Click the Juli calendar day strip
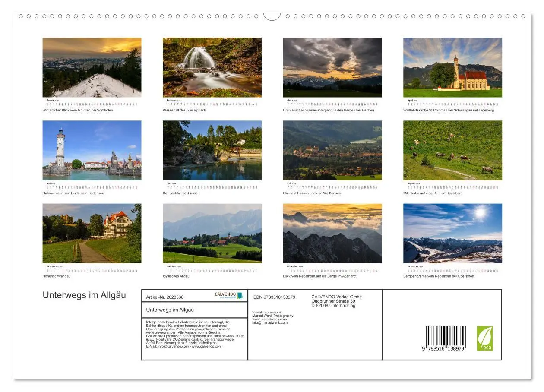This screenshot has width=544, height=392. pyautogui.click(x=332, y=187)
